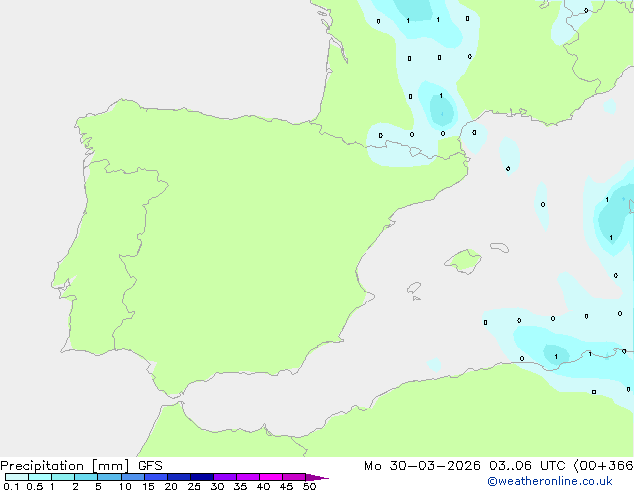
Task: Click the 20–25 mm legend color swatch
Action: click(179, 477)
